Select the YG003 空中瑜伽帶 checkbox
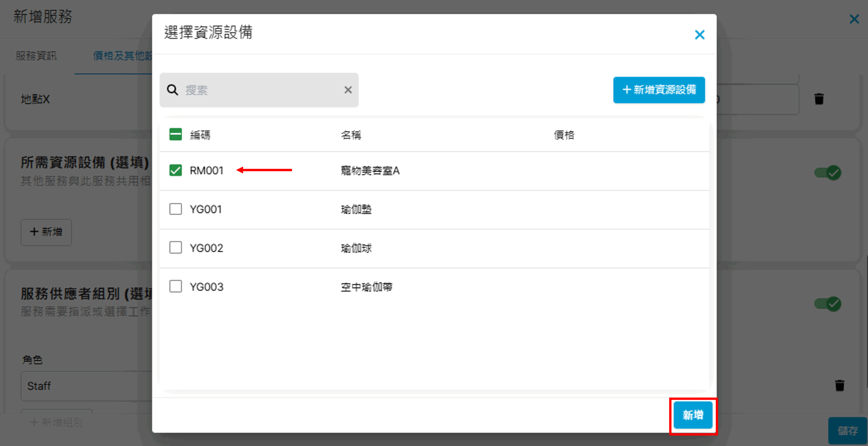 pyautogui.click(x=176, y=286)
